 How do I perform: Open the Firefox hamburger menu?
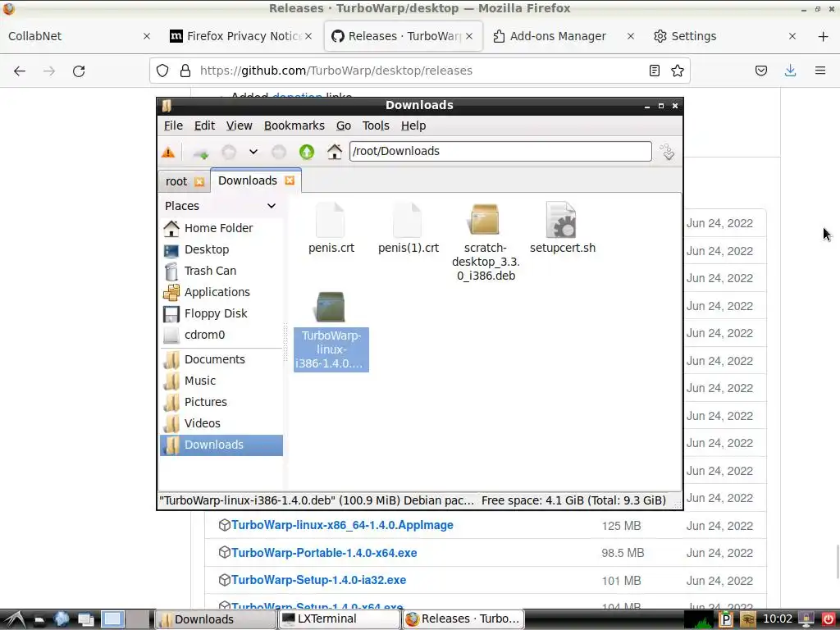pyautogui.click(x=820, y=71)
